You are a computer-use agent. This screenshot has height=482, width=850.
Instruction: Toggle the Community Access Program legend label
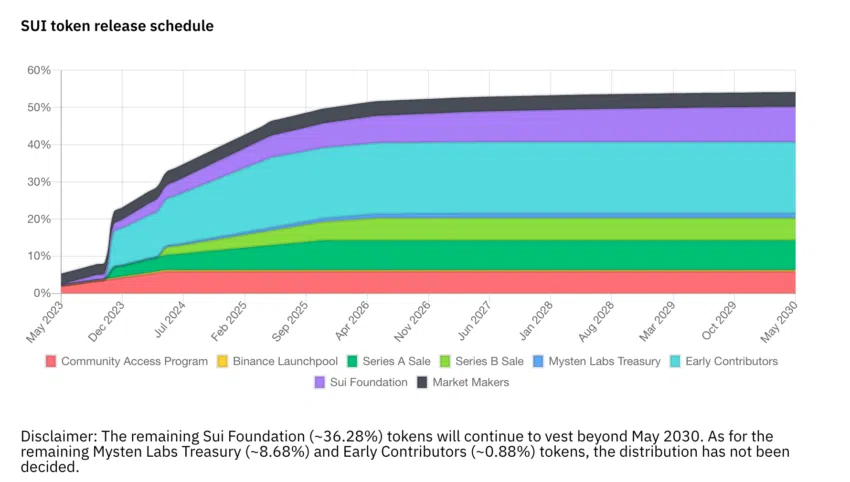click(134, 361)
